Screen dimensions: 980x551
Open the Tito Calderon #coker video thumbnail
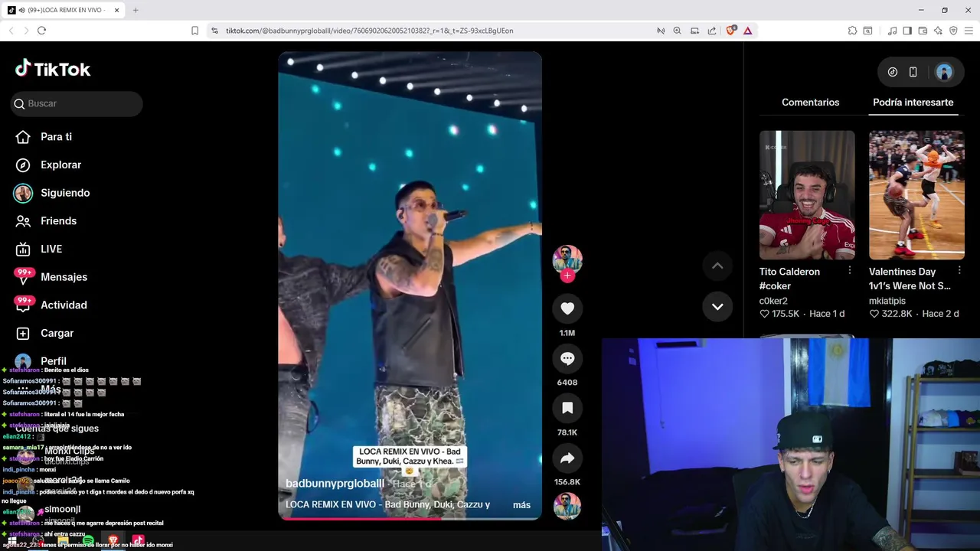tap(807, 194)
